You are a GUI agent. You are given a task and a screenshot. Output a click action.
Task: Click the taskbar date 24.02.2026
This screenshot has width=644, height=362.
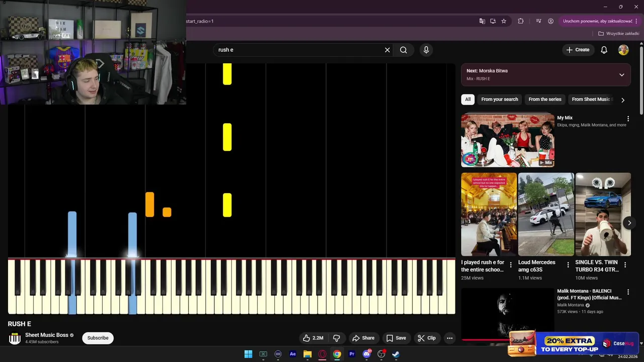(628, 356)
